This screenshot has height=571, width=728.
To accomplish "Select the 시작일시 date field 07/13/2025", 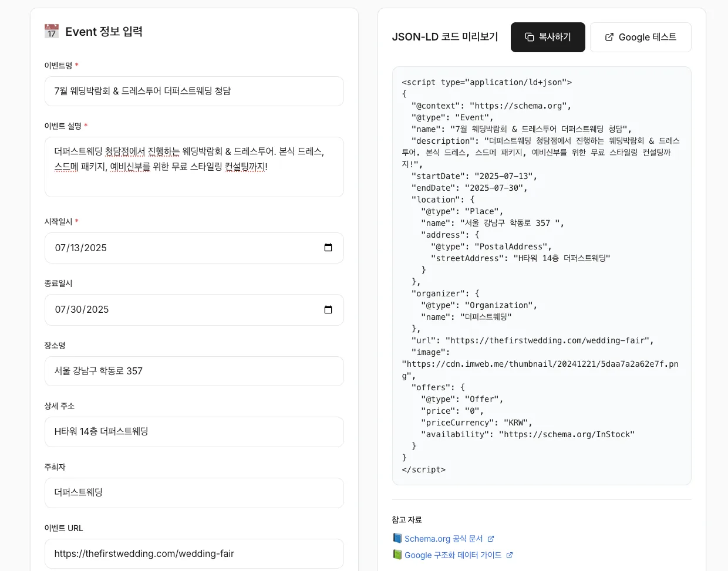I will point(194,248).
